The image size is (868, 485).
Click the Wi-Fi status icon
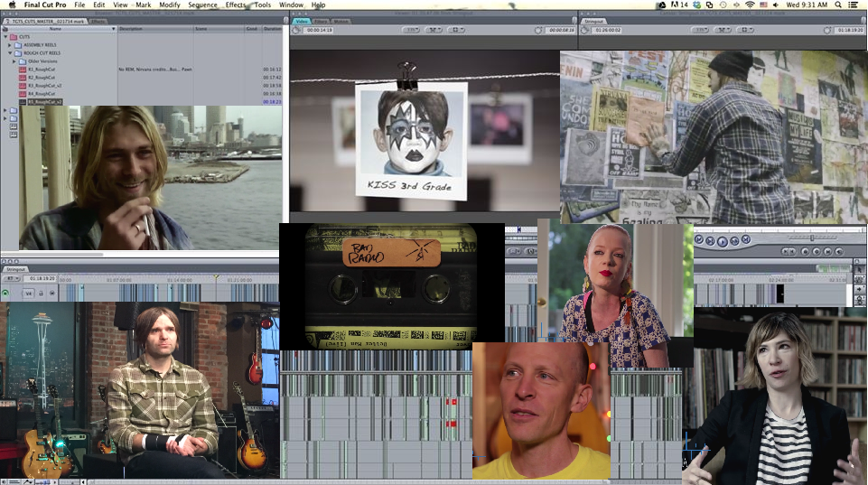click(750, 5)
